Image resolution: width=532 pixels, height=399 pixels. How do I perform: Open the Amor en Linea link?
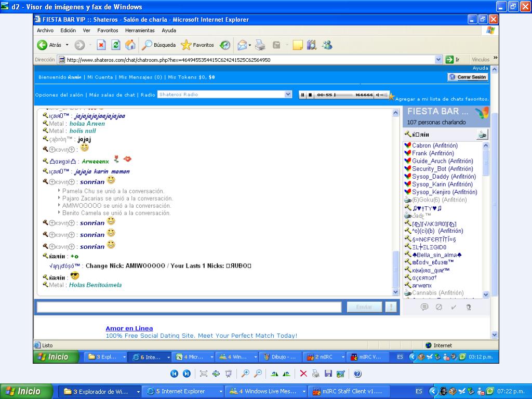coord(129,328)
